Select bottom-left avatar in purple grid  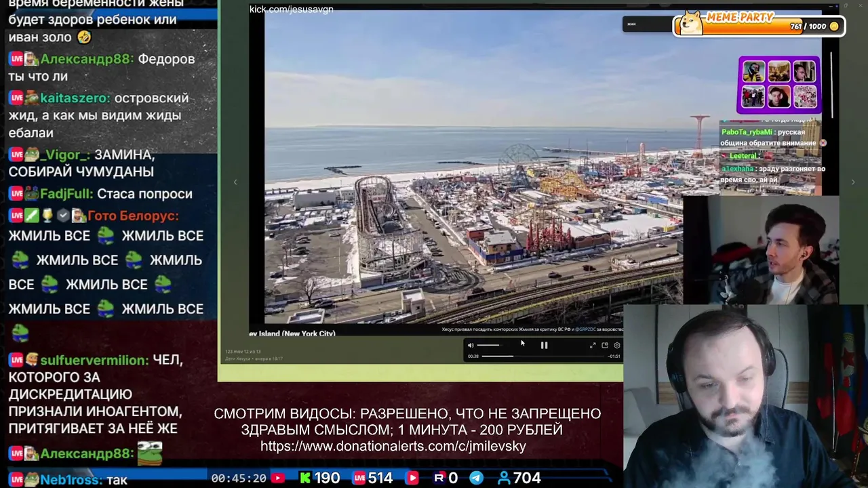(753, 96)
